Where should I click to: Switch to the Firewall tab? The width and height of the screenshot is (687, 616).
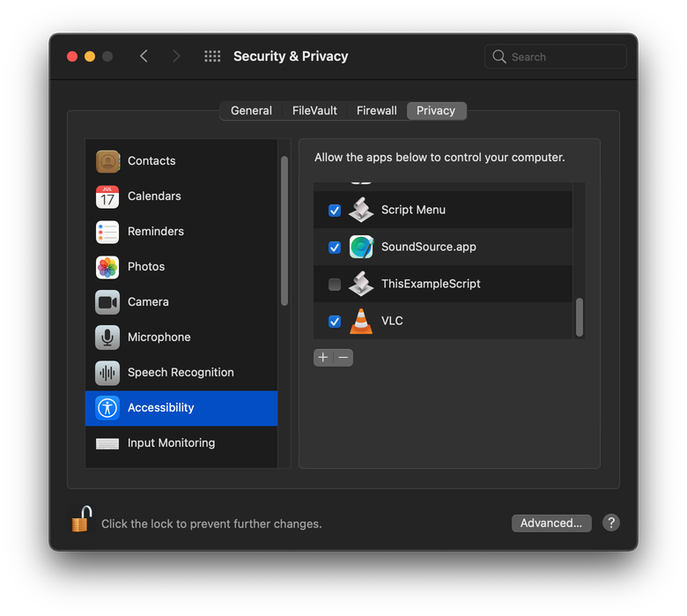[377, 110]
